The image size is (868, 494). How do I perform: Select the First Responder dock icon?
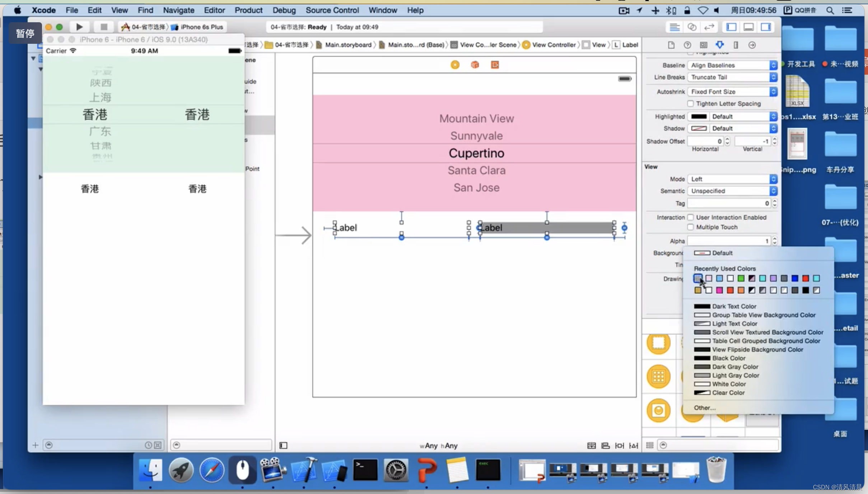click(x=475, y=65)
